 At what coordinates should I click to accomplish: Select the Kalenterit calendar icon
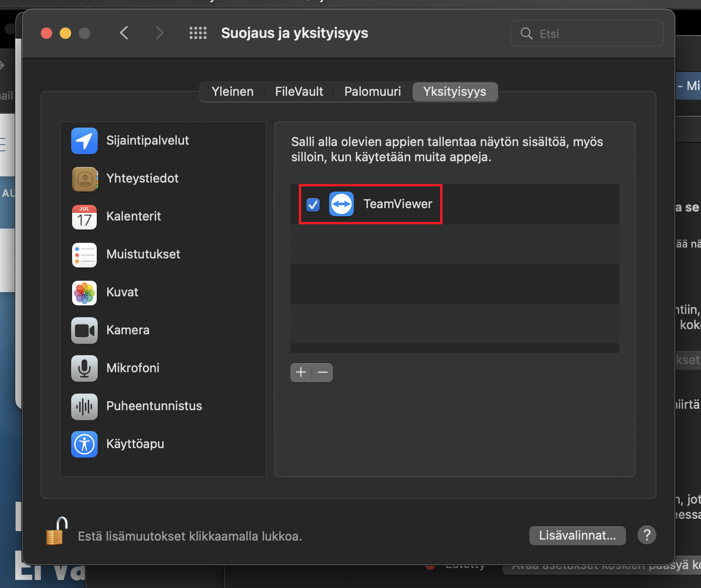84,217
